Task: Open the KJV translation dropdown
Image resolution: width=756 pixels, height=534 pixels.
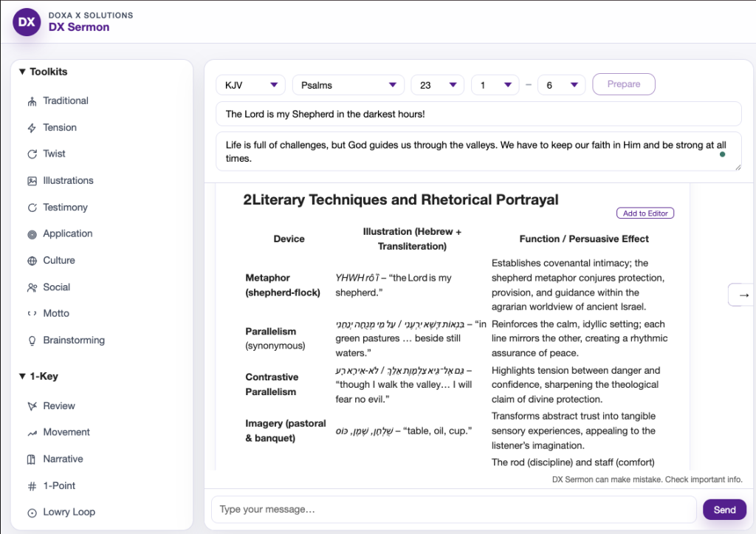Action: (x=250, y=85)
